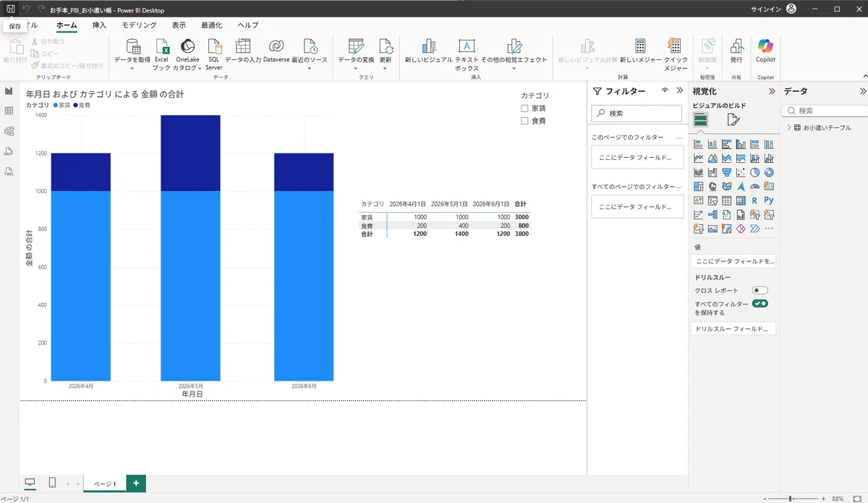Toggle the クロス レポート switch
Screen dimensions: 868x503
759,290
